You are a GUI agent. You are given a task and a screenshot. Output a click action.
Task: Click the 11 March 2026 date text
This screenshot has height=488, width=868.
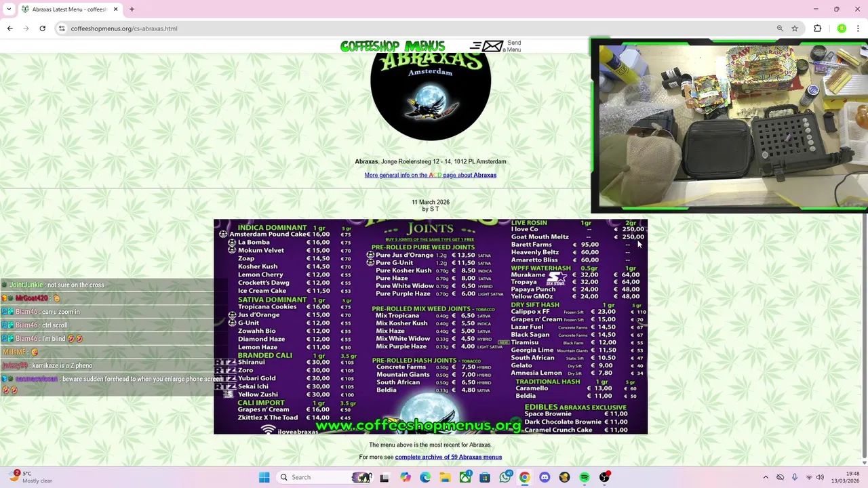[431, 202]
